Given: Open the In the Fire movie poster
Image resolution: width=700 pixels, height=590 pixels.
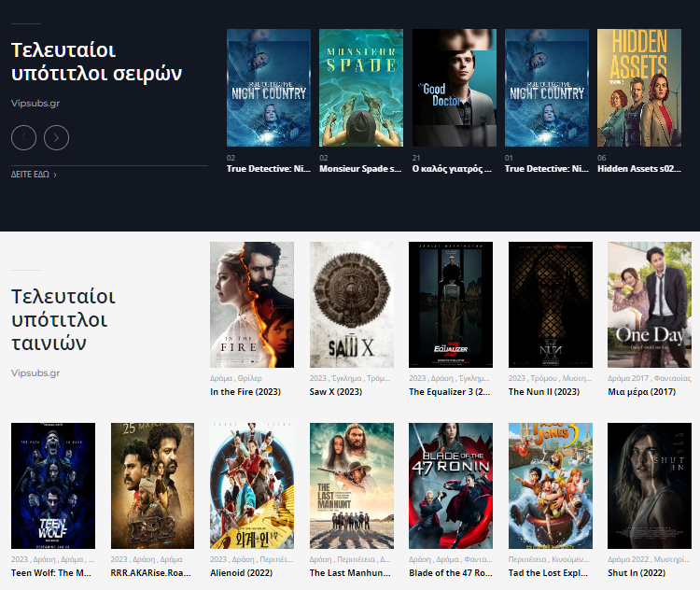Looking at the screenshot, I should (x=252, y=304).
